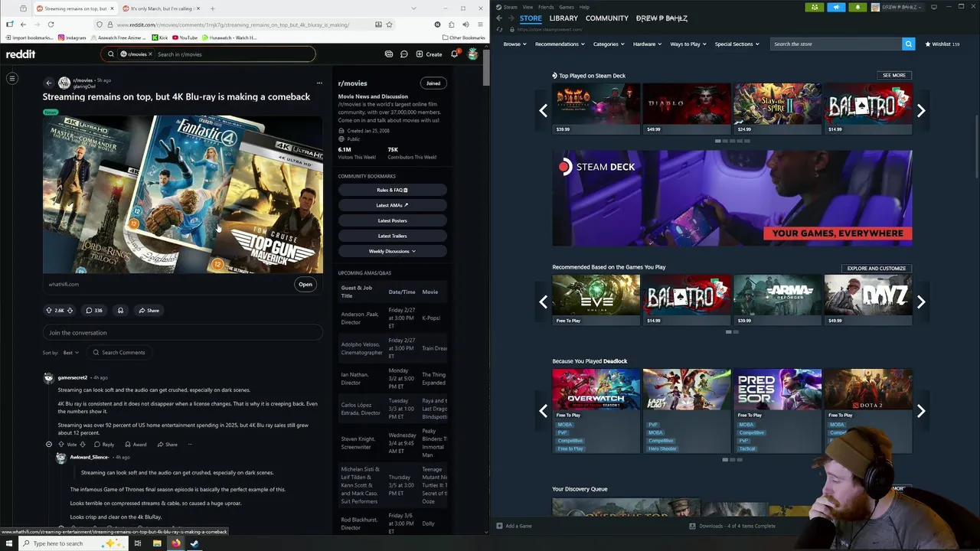The image size is (980, 551).
Task: Open Windows Start menu
Action: [x=8, y=543]
